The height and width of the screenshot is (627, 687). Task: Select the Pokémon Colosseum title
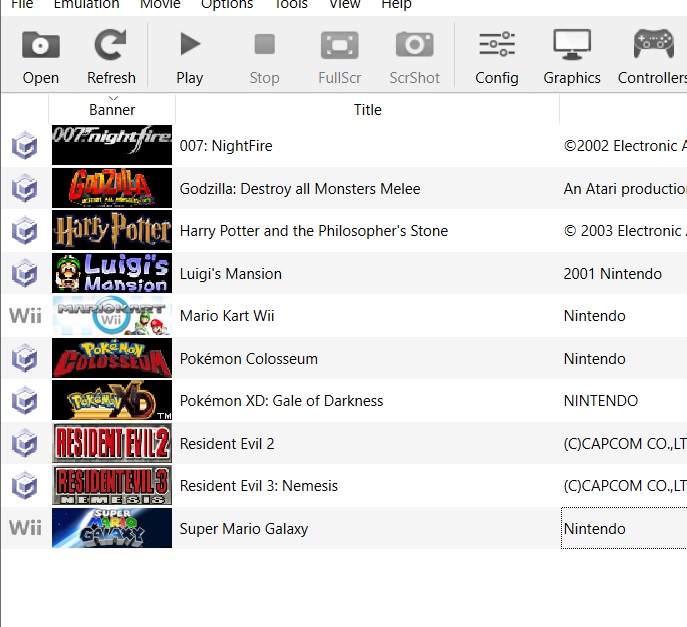(248, 358)
